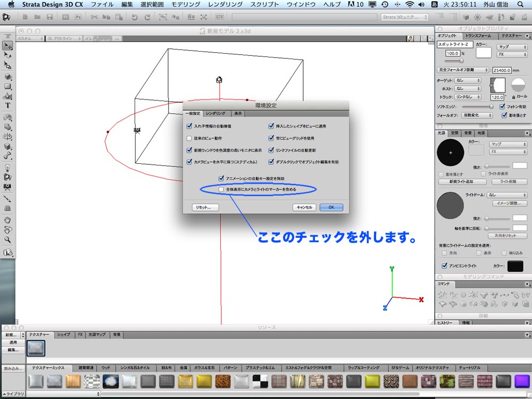The height and width of the screenshot is (399, 532).
Task: Switch to 表示 tab in 環境設定 dialog
Action: [x=238, y=113]
